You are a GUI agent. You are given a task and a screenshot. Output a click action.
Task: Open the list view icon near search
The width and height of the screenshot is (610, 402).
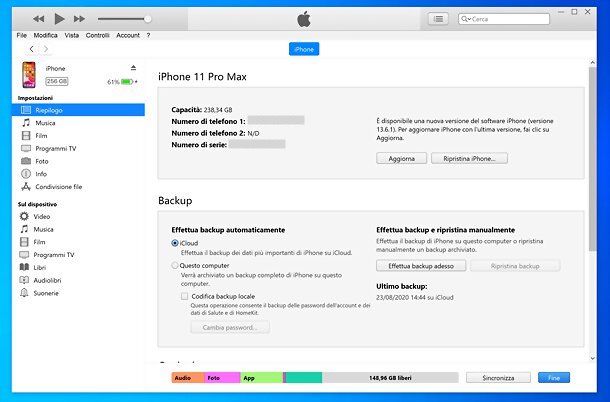pyautogui.click(x=438, y=19)
